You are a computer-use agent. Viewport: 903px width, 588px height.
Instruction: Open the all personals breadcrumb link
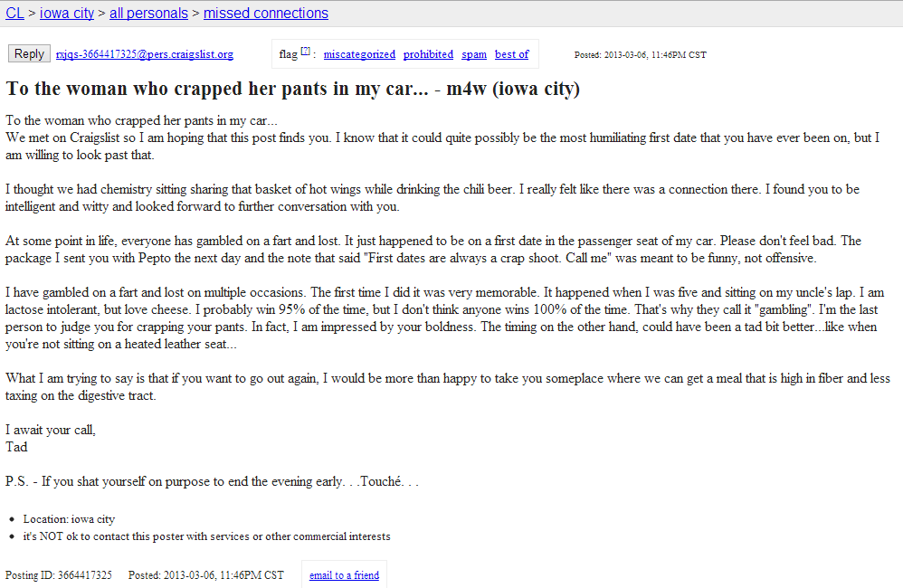pyautogui.click(x=148, y=14)
